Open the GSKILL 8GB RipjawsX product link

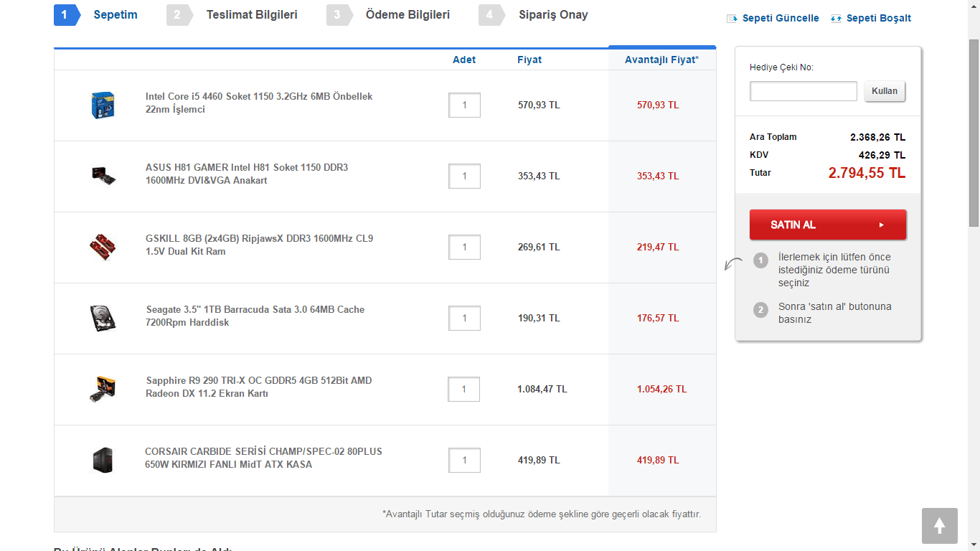[x=259, y=245]
